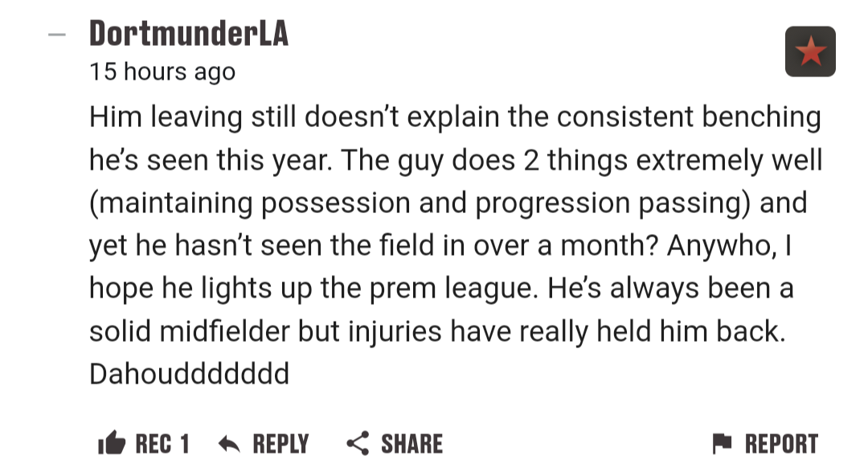Screen dimensions: 868x476
Task: Click the 'yet he hasn't seen the field' line
Action: (440, 245)
